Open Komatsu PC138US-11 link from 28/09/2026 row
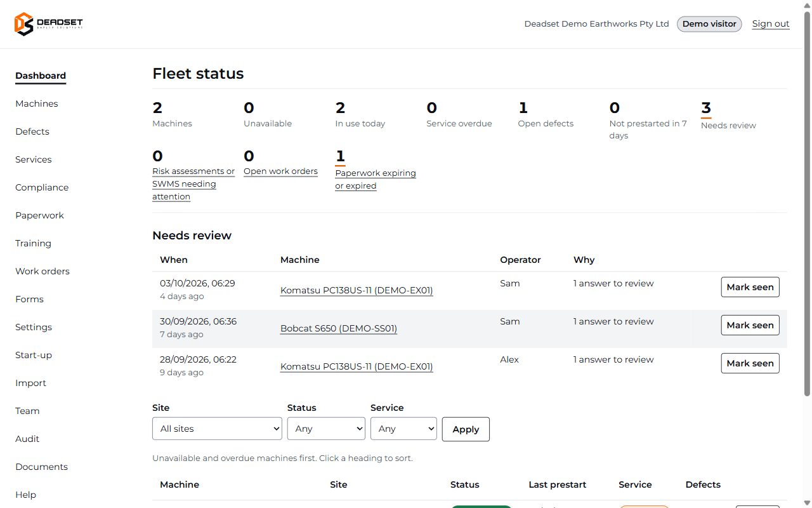This screenshot has width=812, height=508. point(357,367)
